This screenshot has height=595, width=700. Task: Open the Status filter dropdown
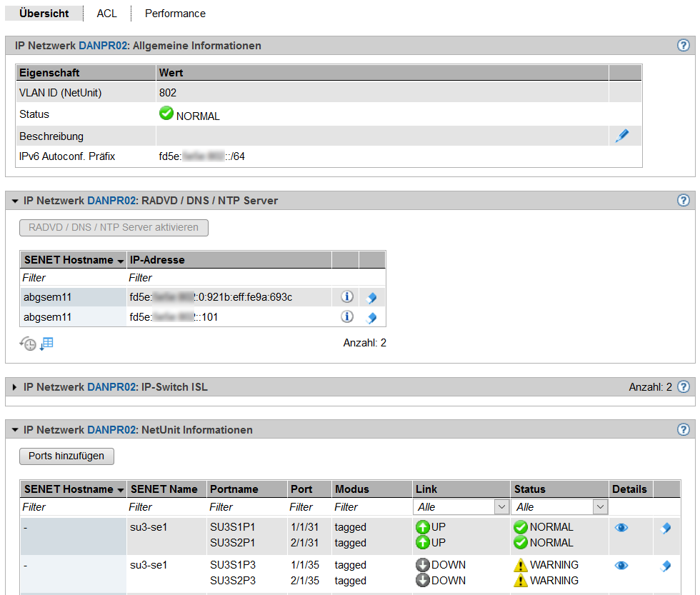point(559,506)
